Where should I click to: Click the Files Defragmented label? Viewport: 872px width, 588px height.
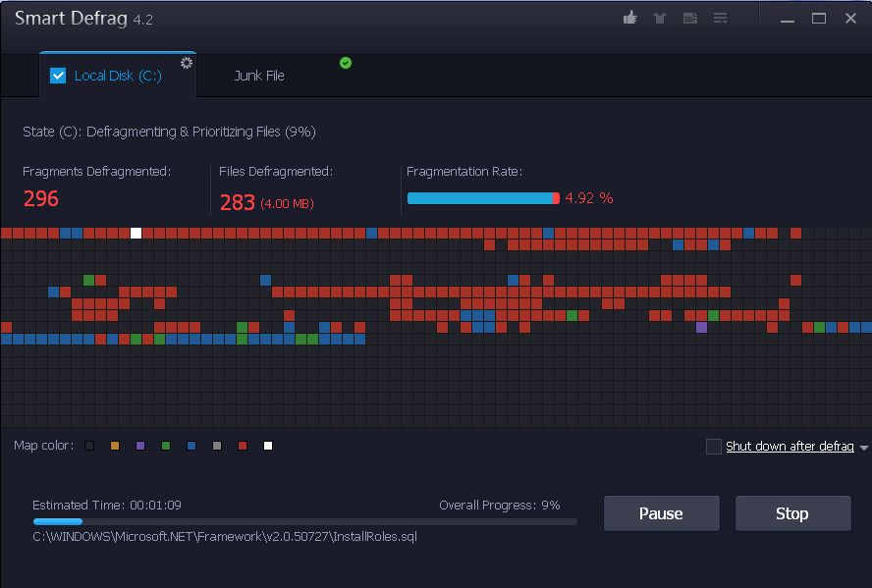276,172
